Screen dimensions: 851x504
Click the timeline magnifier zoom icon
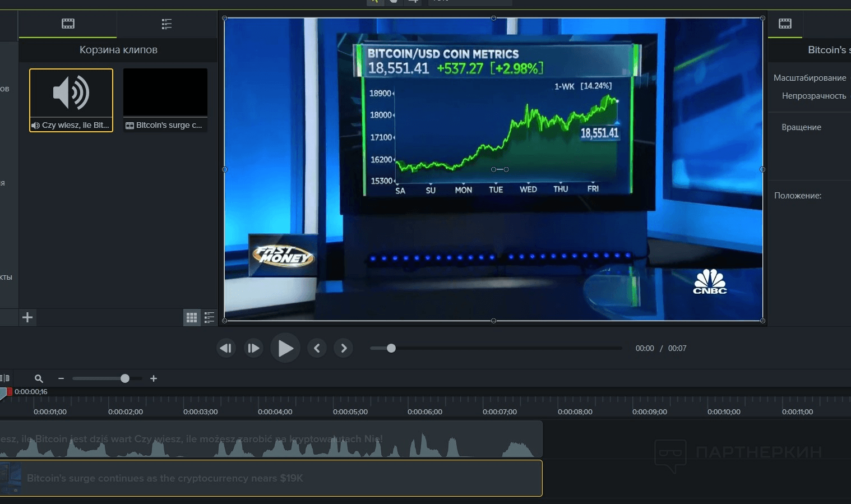[x=39, y=379]
